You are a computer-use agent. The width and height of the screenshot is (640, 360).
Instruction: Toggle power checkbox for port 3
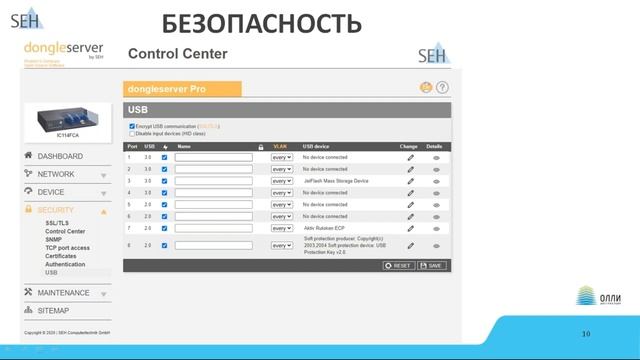coord(164,181)
